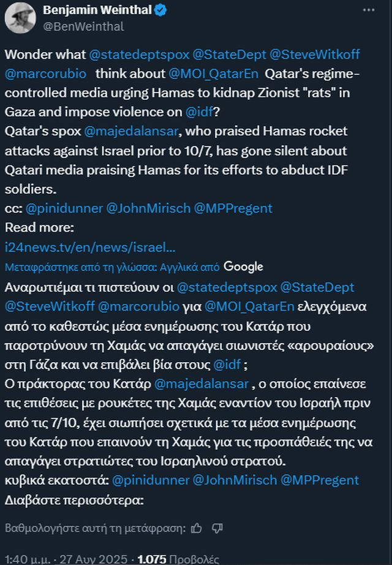Viewport: 392px width, 565px height.
Task: Rate the translation with thumbs down
Action: click(x=217, y=528)
